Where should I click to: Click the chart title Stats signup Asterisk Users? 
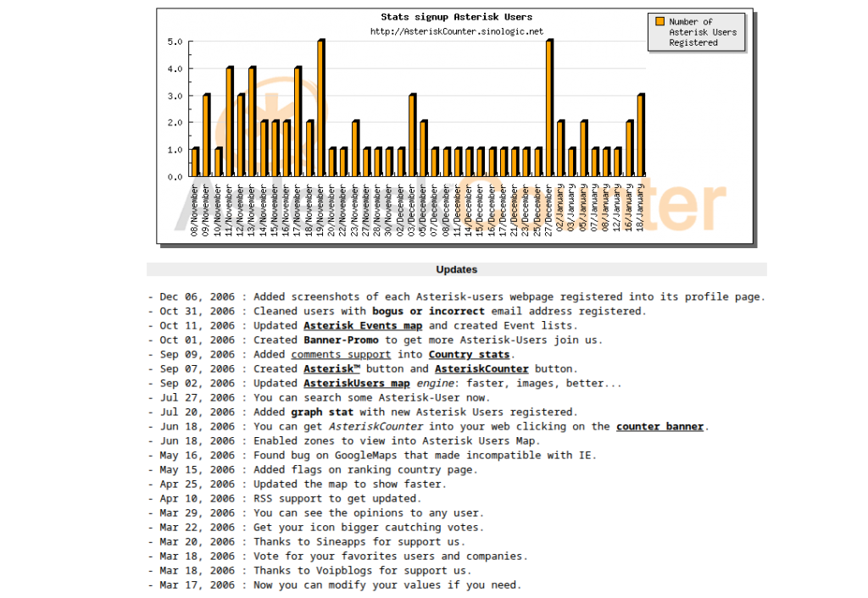456,17
